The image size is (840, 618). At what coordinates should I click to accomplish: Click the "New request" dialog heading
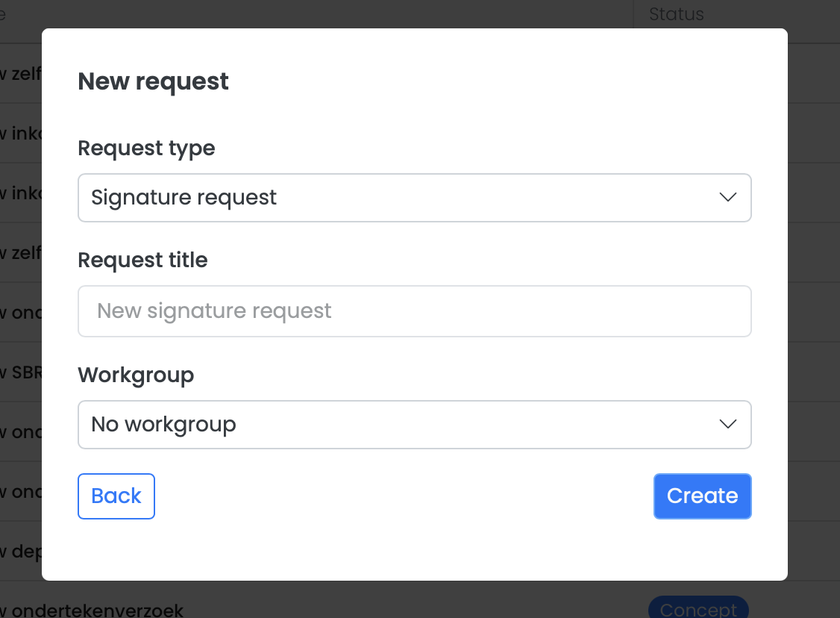point(153,81)
